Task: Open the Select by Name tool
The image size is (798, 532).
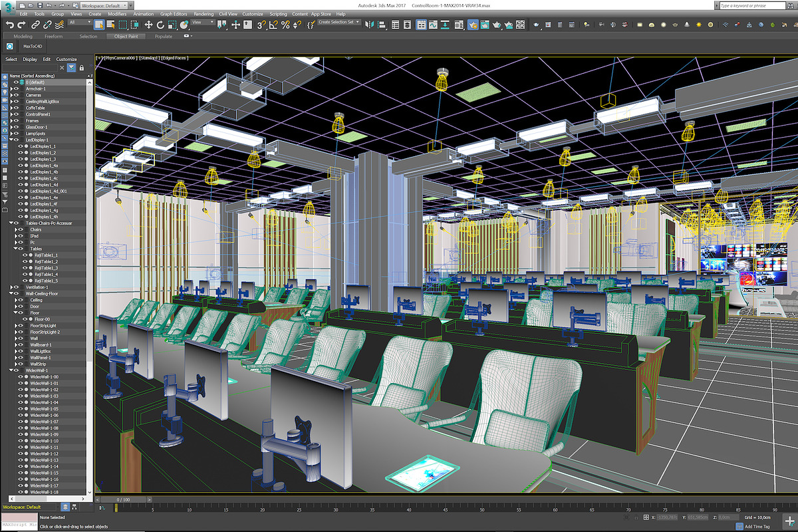Action: tap(110, 24)
